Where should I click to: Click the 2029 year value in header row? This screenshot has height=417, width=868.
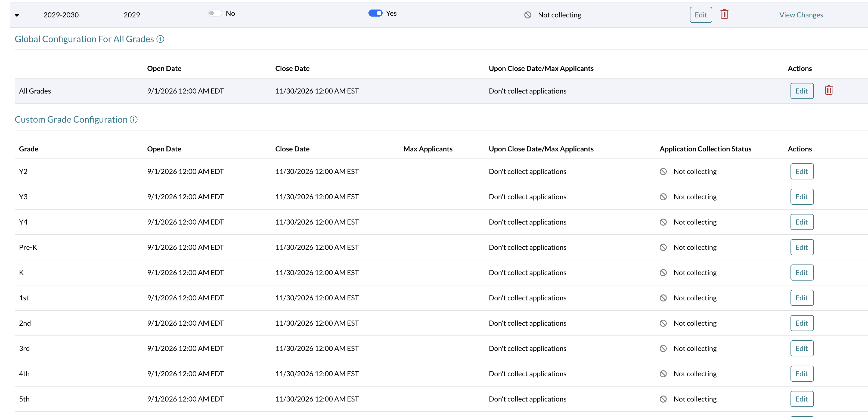[132, 15]
